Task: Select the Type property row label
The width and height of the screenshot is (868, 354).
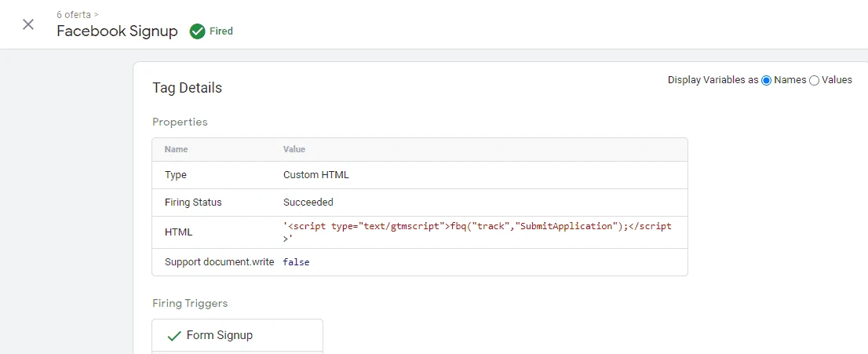Action: pos(176,175)
